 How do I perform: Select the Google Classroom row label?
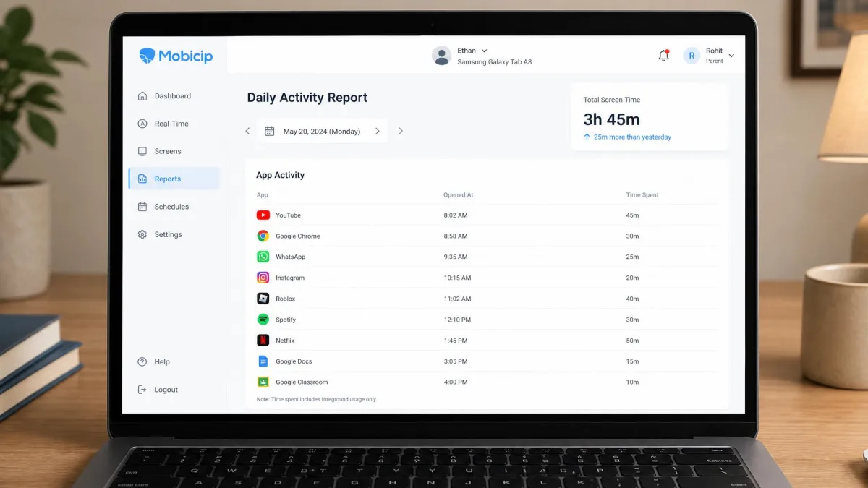pos(302,383)
